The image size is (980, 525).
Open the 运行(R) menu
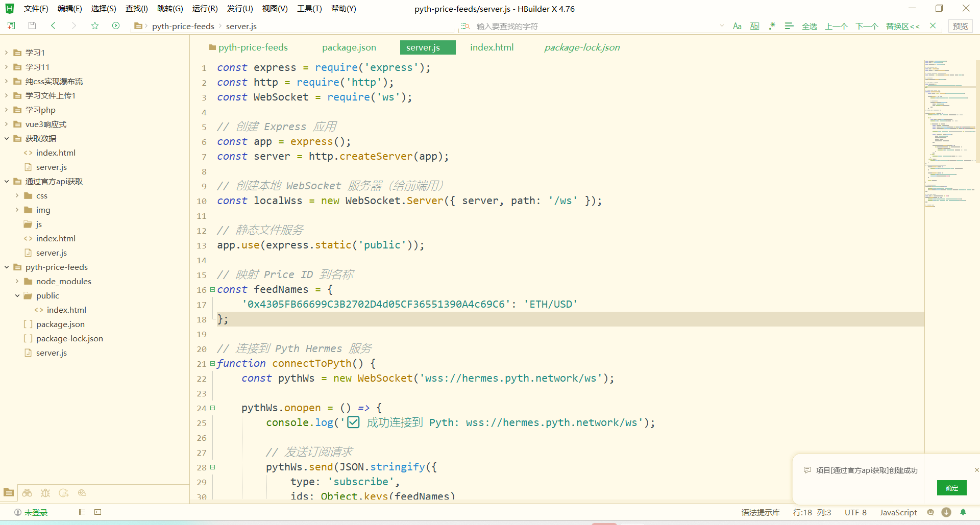(x=205, y=9)
